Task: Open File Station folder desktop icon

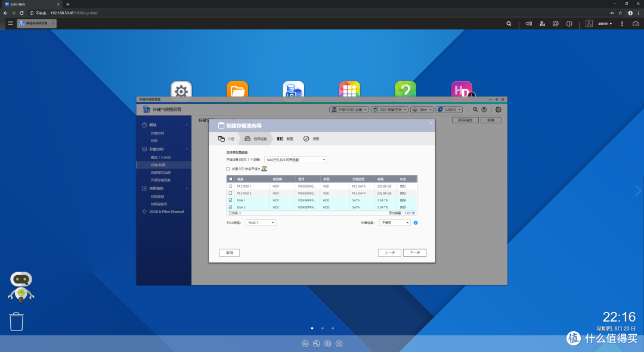Action: pos(237,89)
